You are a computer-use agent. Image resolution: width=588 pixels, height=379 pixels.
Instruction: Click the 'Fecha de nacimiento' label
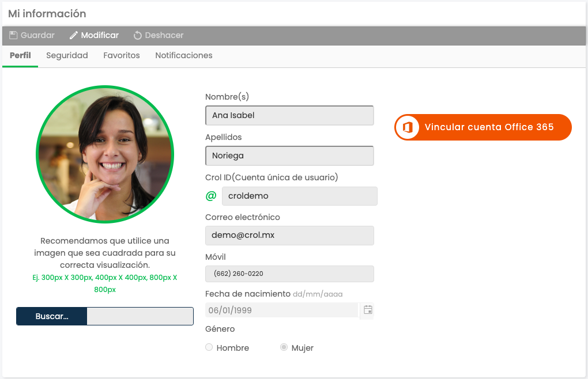248,294
